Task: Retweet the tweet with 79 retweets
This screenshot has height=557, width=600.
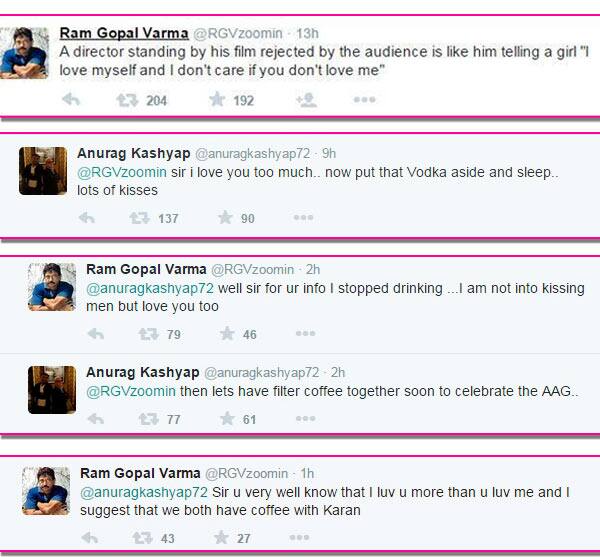Action: [148, 334]
